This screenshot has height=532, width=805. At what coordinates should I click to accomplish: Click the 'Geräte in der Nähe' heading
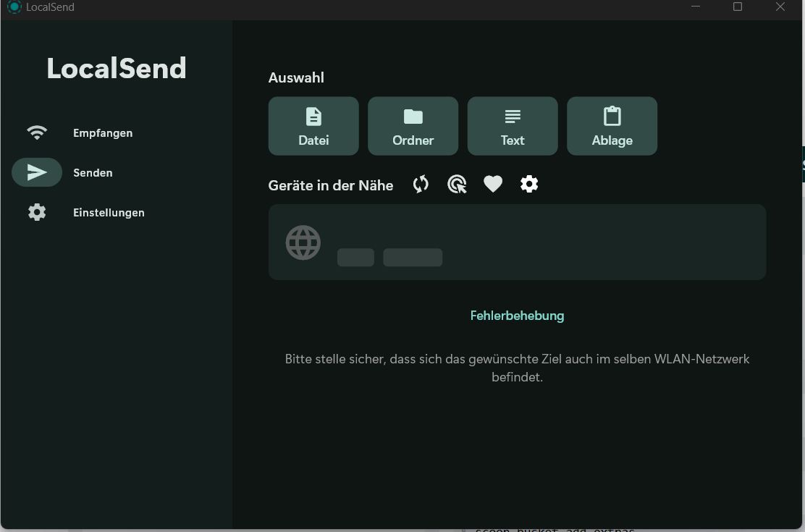[x=331, y=185]
